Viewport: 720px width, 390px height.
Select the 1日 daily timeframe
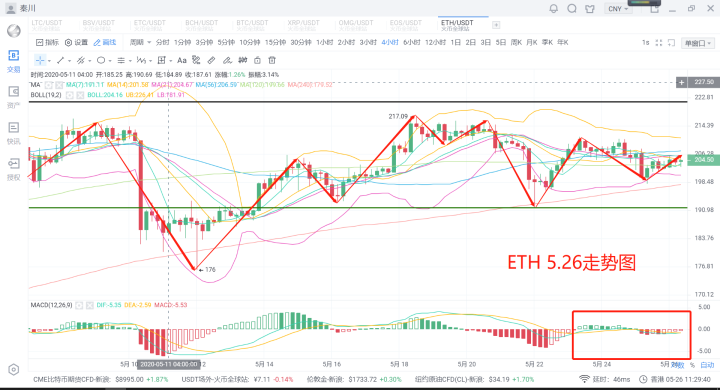click(456, 42)
